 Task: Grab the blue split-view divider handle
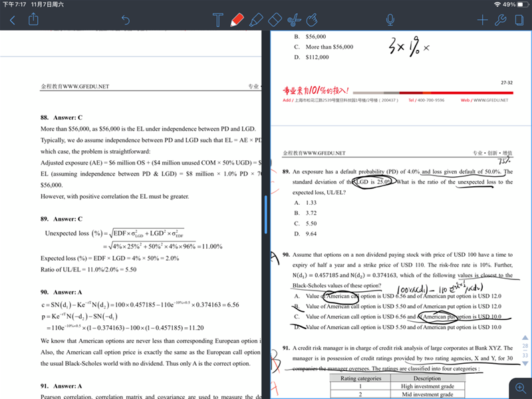(265, 214)
